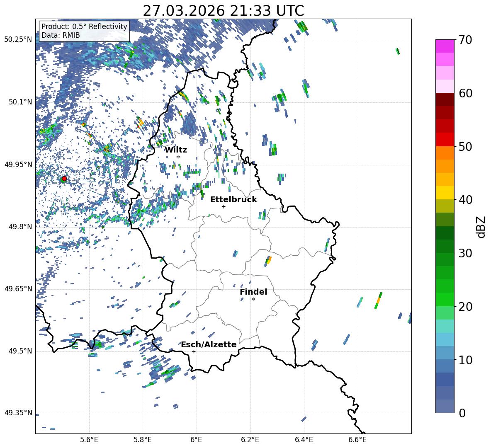Click the 5.6°E longitude label
This screenshot has width=491, height=448.
89,440
